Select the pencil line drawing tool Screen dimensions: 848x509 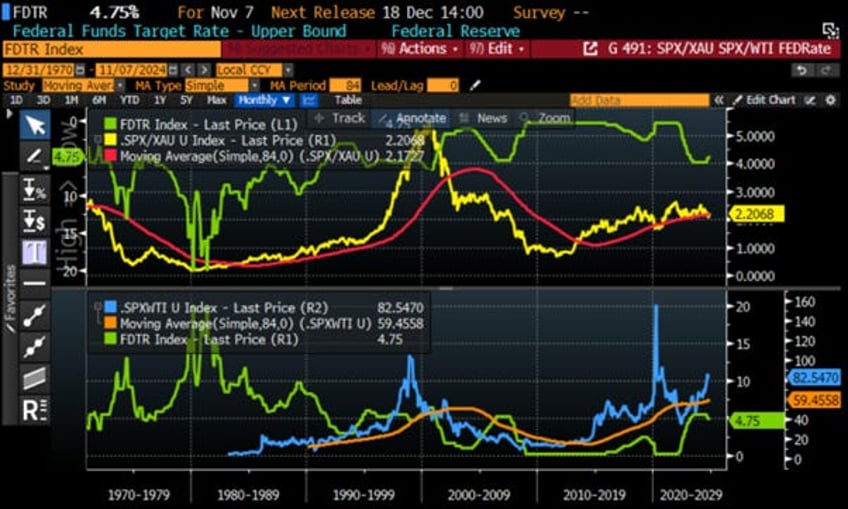35,156
